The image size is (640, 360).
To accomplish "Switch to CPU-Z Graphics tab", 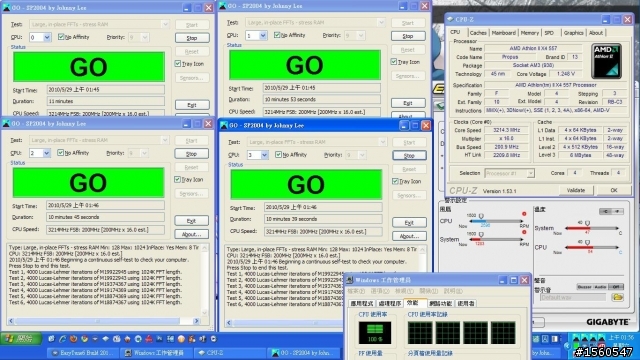I will coord(573,33).
